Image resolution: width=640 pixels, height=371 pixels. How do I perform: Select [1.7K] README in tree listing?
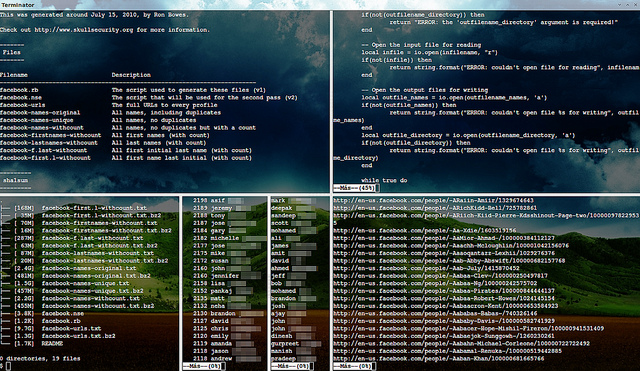(38, 344)
